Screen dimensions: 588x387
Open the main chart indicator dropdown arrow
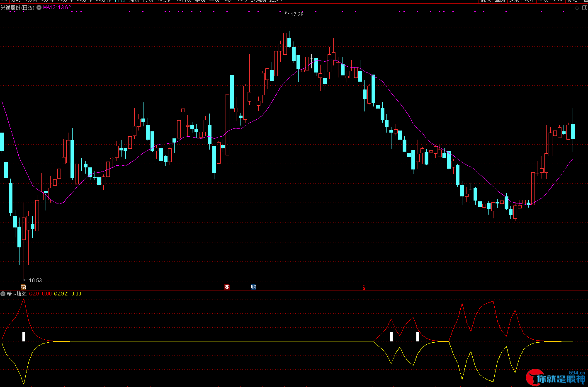tap(39, 7)
